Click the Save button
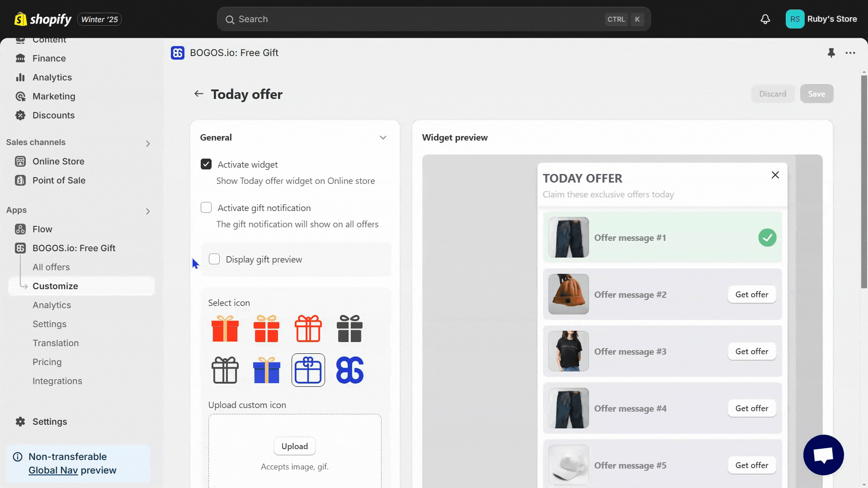This screenshot has height=488, width=868. click(x=816, y=94)
